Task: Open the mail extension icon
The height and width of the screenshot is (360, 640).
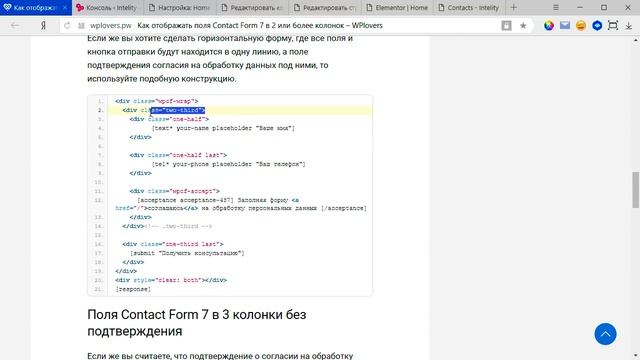Action: 565,25
